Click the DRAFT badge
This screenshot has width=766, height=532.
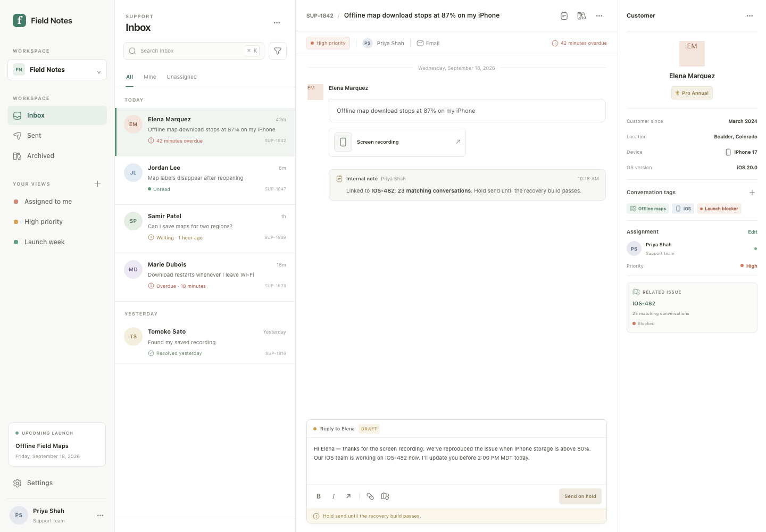tap(369, 429)
